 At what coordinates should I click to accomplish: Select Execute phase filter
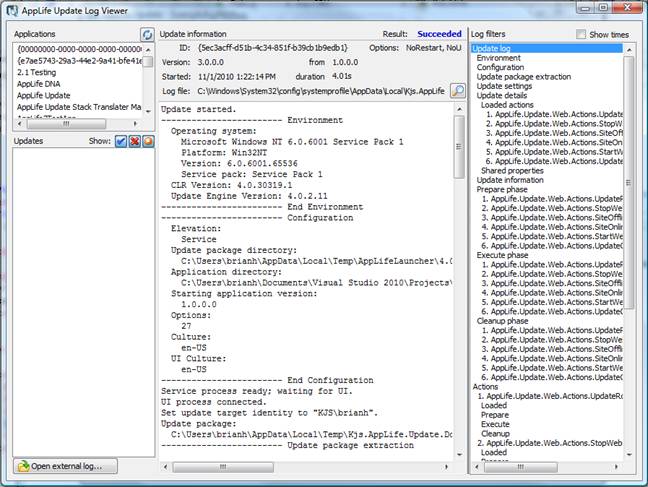click(502, 255)
